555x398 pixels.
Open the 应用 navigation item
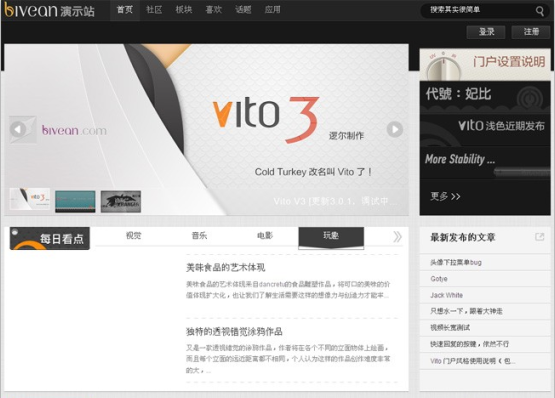(273, 10)
